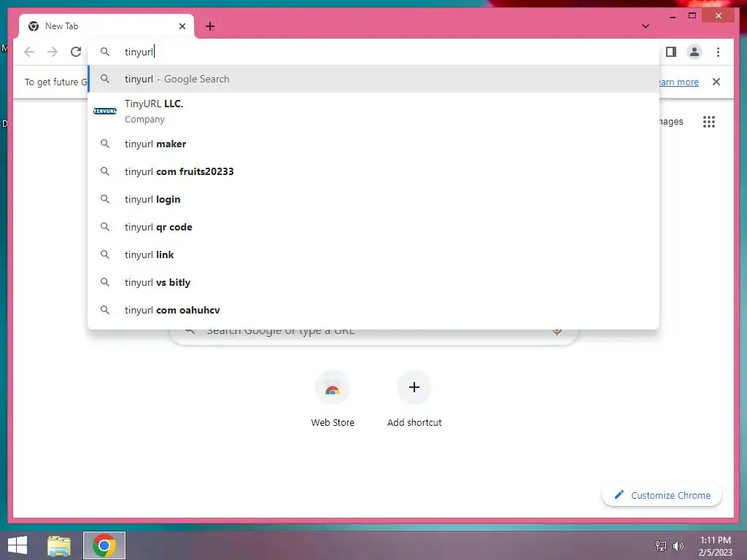Click the Chrome taskbar icon
The height and width of the screenshot is (560, 747).
point(104,545)
